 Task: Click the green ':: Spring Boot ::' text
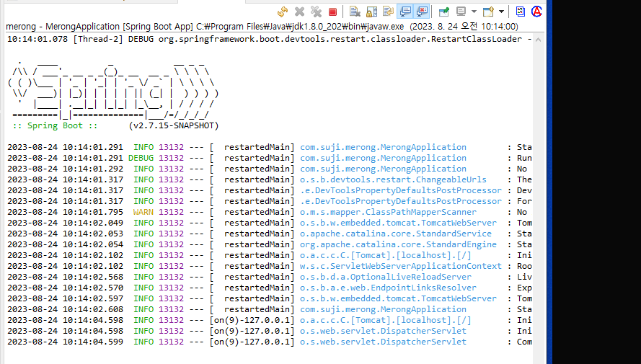pos(56,125)
